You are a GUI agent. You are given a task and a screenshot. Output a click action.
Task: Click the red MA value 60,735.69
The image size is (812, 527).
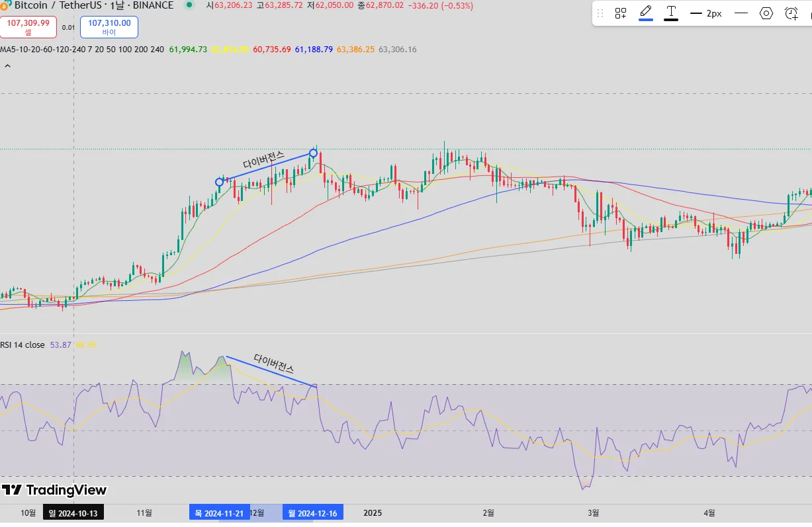[x=271, y=50]
